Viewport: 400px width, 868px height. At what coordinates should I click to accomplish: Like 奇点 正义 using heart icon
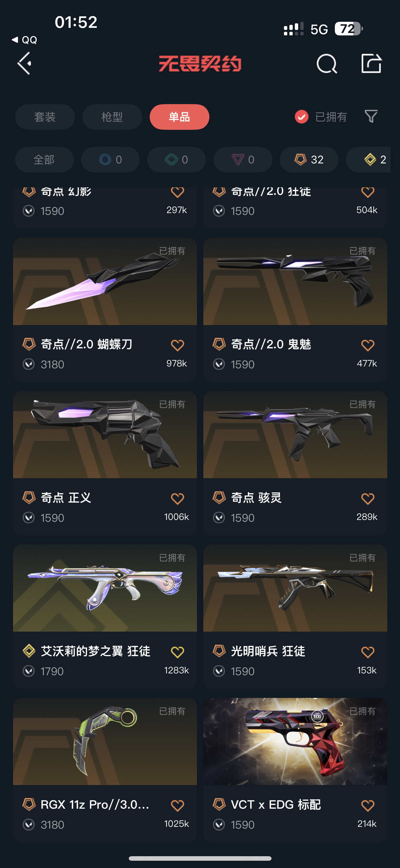tap(177, 499)
